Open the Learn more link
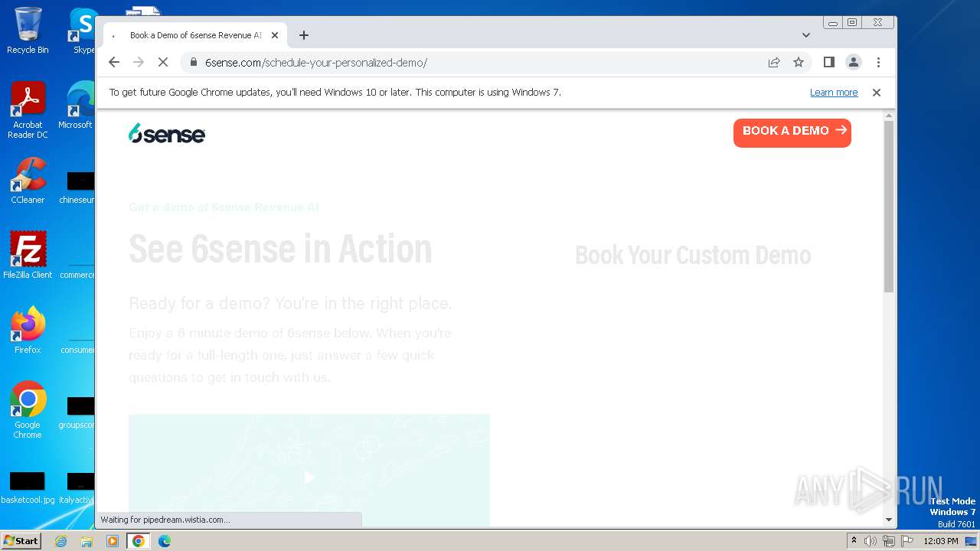980x551 pixels. pos(834,92)
